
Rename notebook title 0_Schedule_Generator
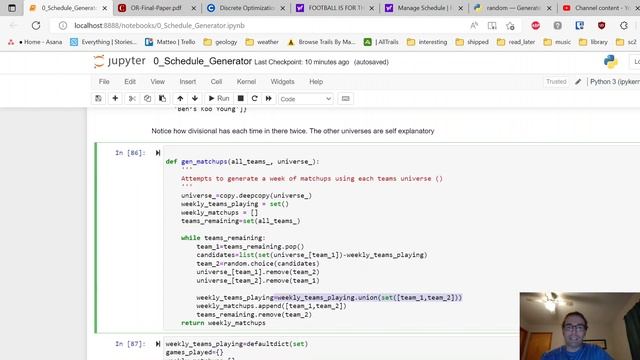(202, 62)
